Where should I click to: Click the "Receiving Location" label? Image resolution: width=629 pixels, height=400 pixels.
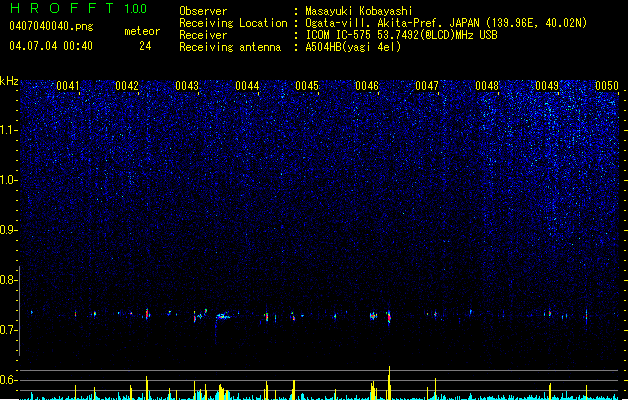pyautogui.click(x=233, y=23)
